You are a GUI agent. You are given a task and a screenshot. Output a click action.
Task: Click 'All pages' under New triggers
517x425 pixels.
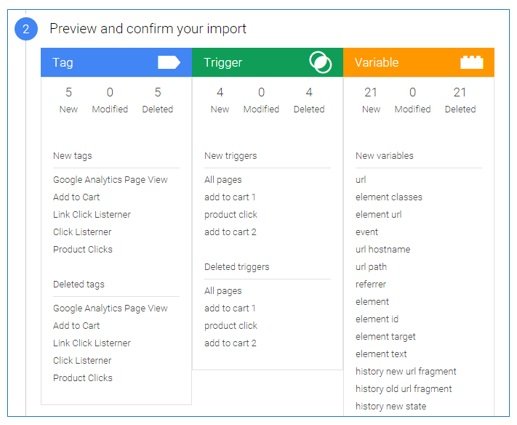(x=223, y=180)
